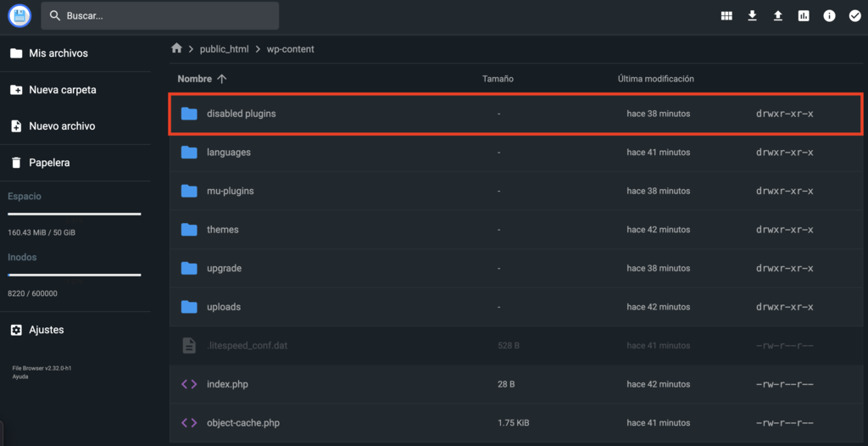868x446 pixels.
Task: Navigate to public_html breadcrumb
Action: click(225, 49)
